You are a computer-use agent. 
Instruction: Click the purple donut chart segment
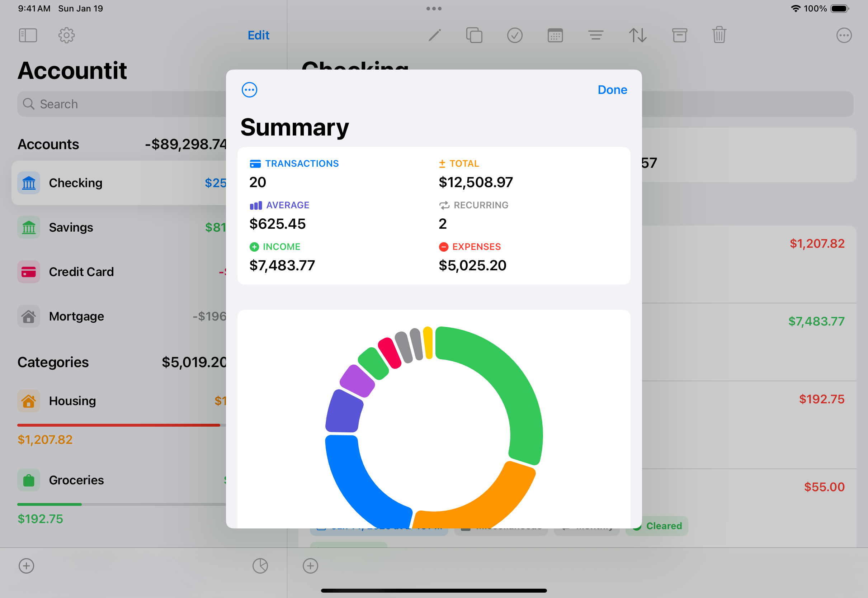coord(357,381)
